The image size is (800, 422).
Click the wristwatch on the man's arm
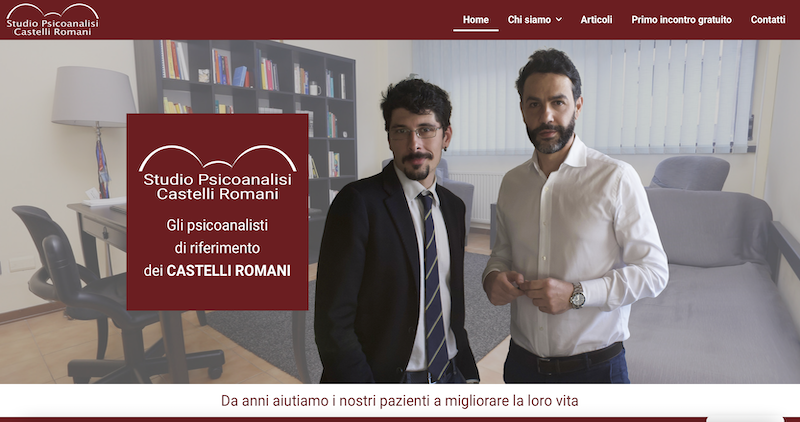[x=577, y=296]
